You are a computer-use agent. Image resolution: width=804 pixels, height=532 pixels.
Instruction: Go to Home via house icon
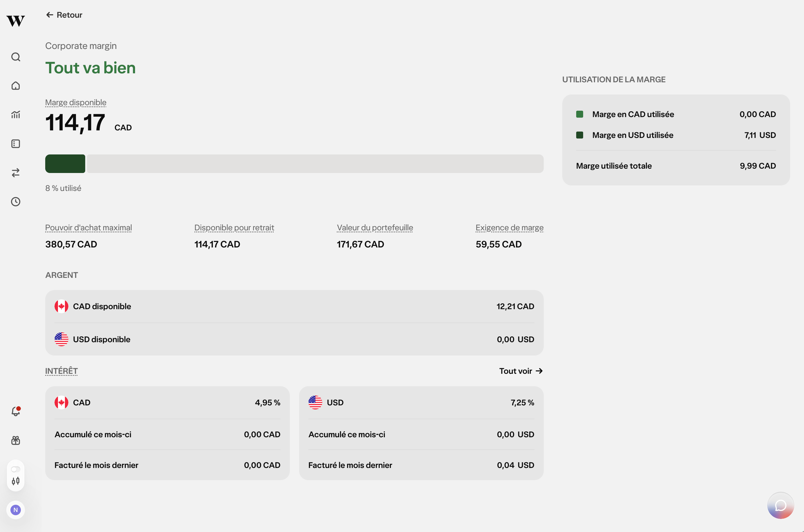tap(16, 85)
